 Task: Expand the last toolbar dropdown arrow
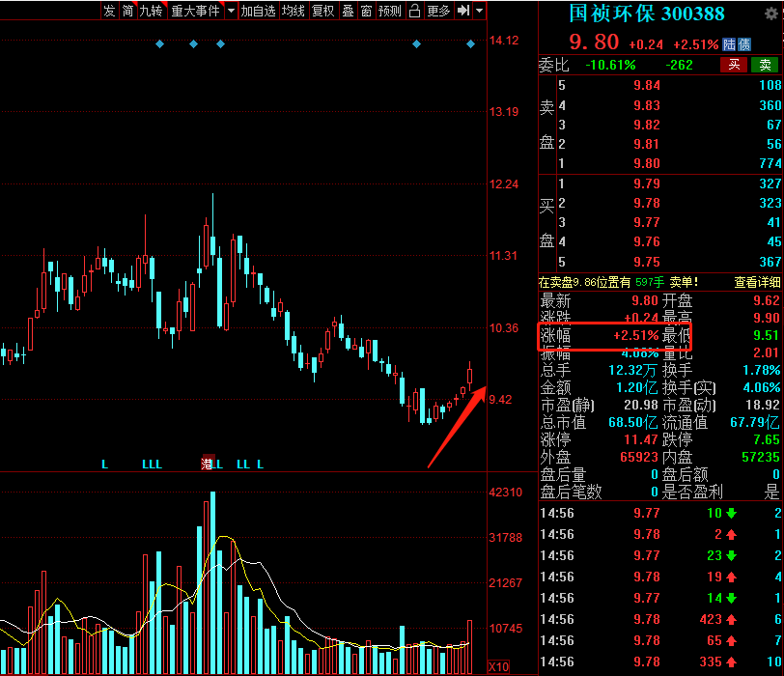click(479, 11)
